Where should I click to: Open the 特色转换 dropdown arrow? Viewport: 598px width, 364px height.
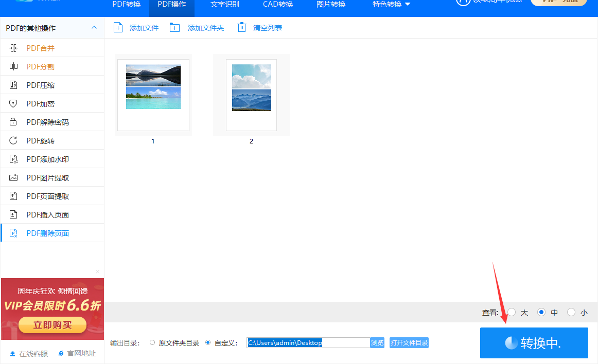[x=407, y=4]
